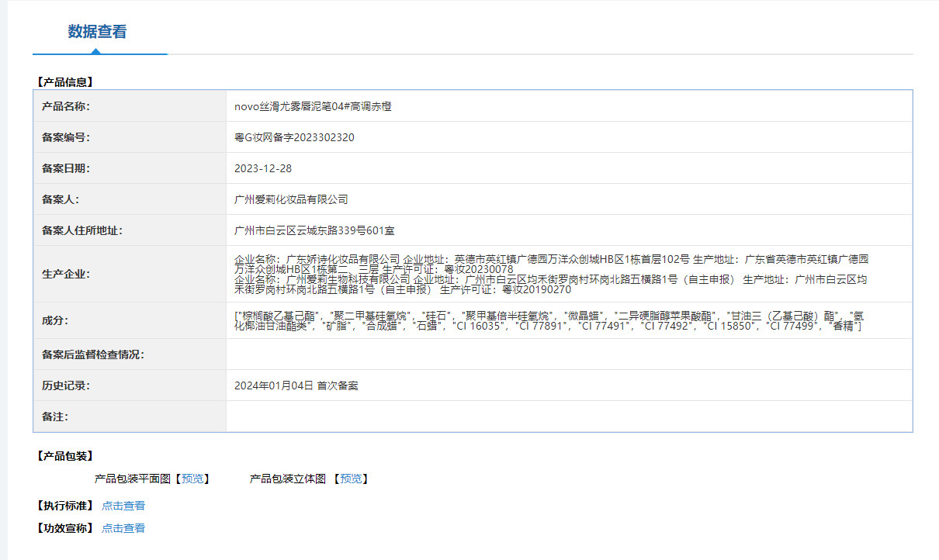939x560 pixels.
Task: Click filer name 广州爱莉化妆品有限公司
Action: (291, 199)
